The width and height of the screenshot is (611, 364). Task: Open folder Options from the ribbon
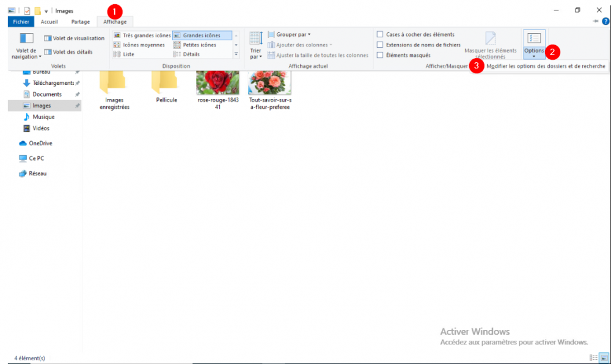pos(534,43)
